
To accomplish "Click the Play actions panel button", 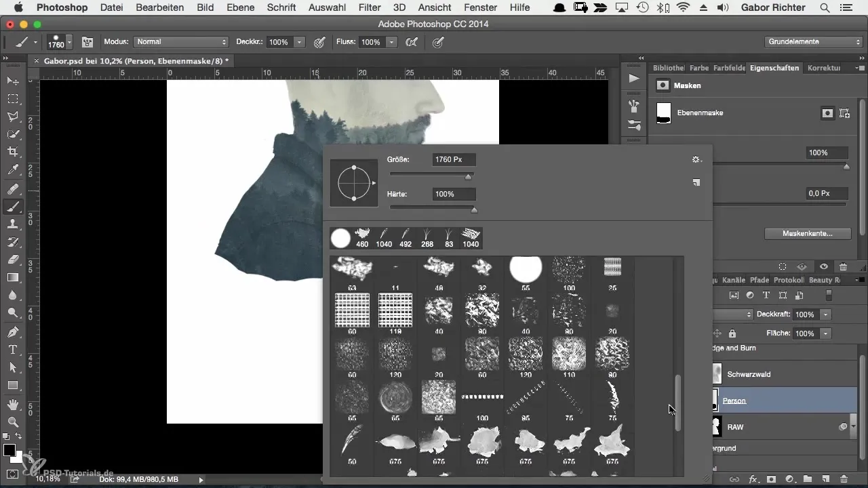I will point(634,79).
